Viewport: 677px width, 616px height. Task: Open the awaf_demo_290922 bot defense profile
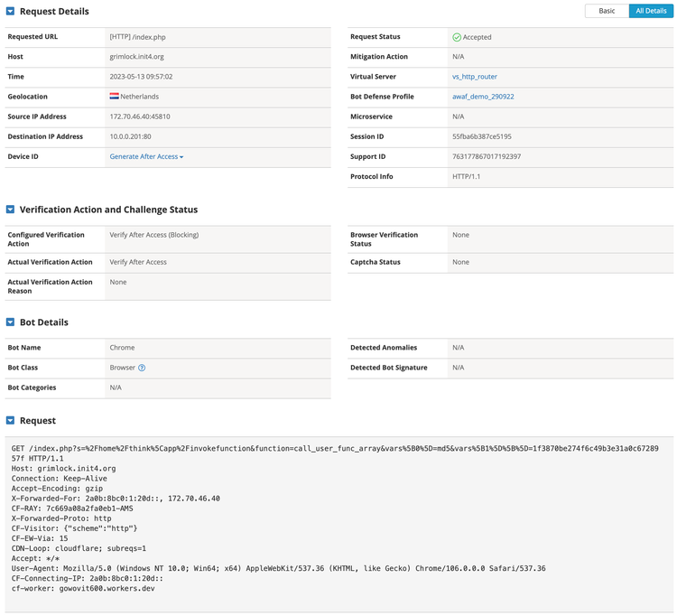coord(483,97)
